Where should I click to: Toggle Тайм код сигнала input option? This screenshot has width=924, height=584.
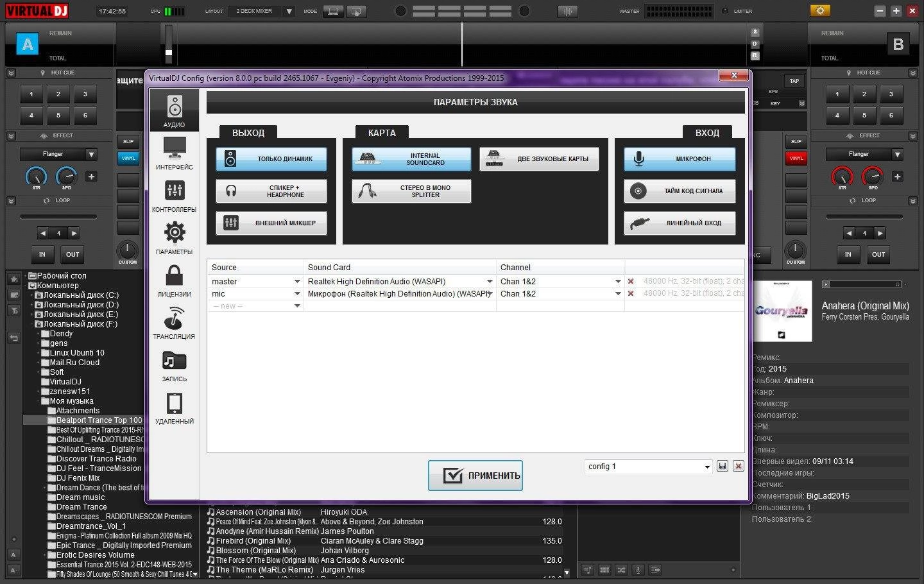[680, 191]
